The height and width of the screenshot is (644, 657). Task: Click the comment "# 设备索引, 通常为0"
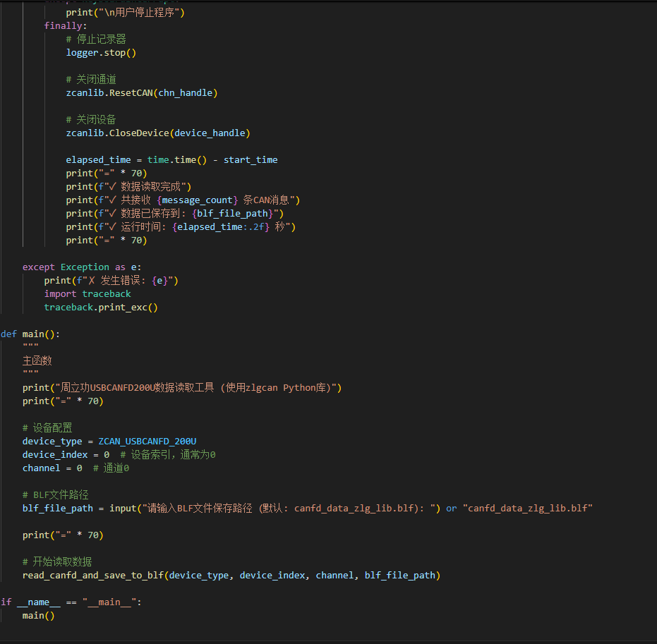168,455
